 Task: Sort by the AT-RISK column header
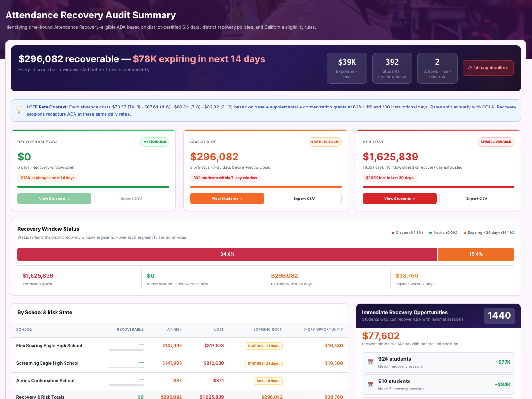174,329
